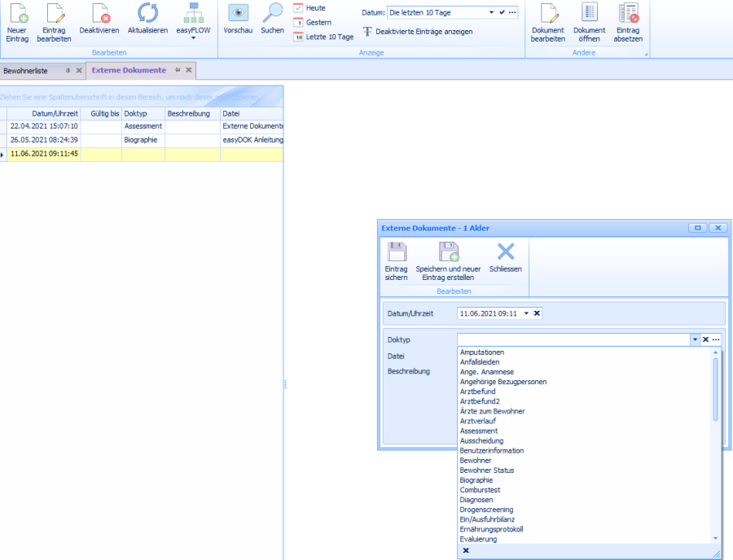Open the Datum range dropdown
Viewport: 733px width, 560px height.
point(491,13)
